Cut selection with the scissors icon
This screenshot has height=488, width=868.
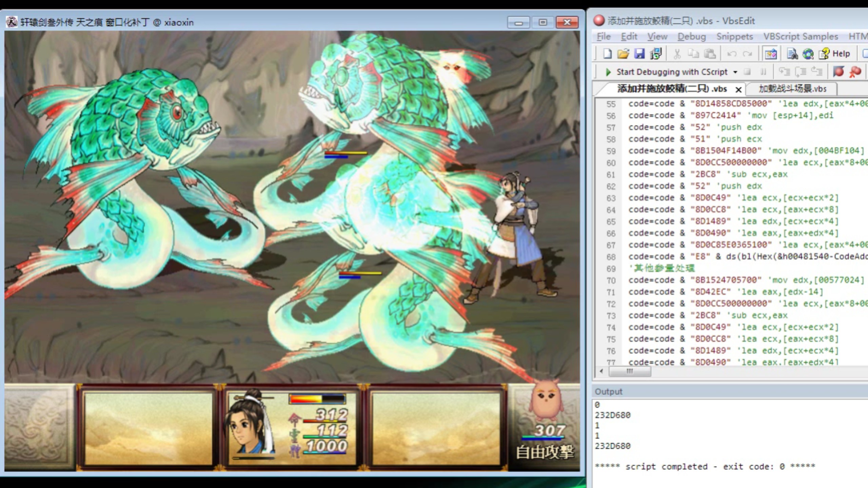pos(677,54)
